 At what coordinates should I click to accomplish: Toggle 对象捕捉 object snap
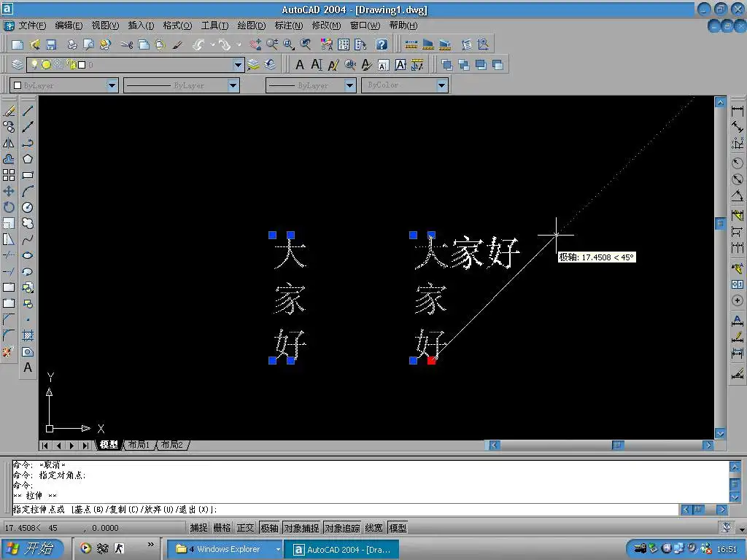tap(301, 528)
